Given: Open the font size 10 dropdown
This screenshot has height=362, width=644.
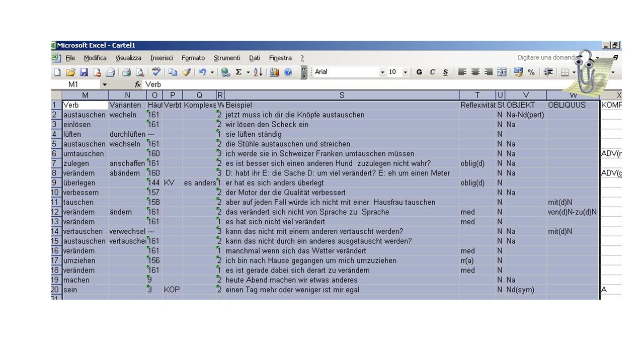Looking at the screenshot, I should tap(406, 72).
